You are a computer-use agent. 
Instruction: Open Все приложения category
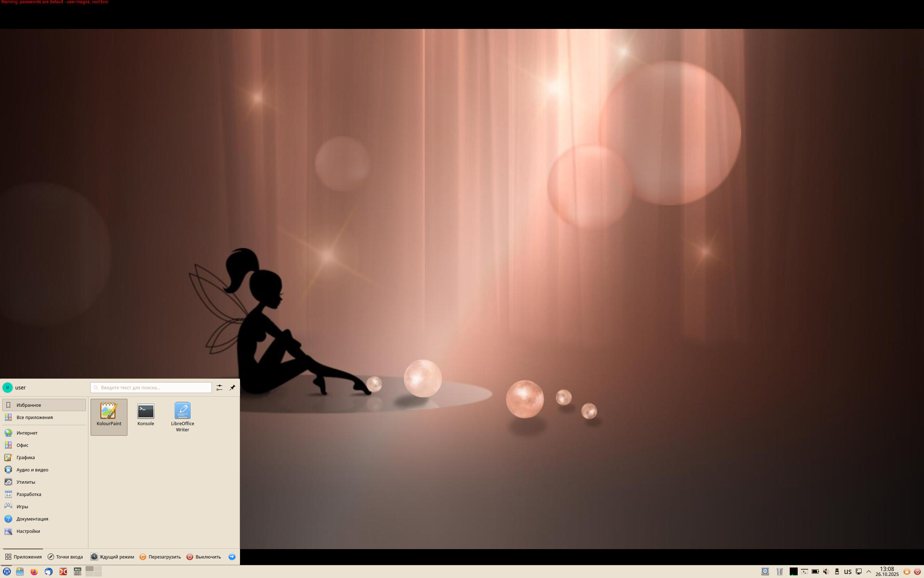click(x=44, y=417)
